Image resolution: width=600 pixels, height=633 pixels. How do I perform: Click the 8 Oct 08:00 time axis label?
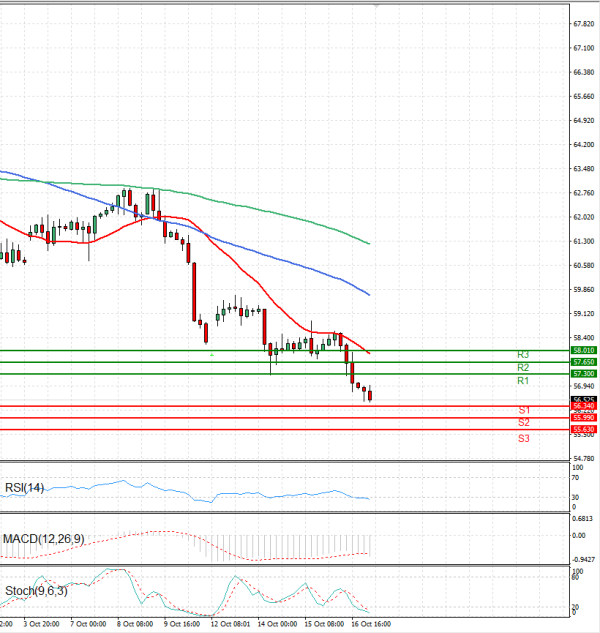click(134, 623)
